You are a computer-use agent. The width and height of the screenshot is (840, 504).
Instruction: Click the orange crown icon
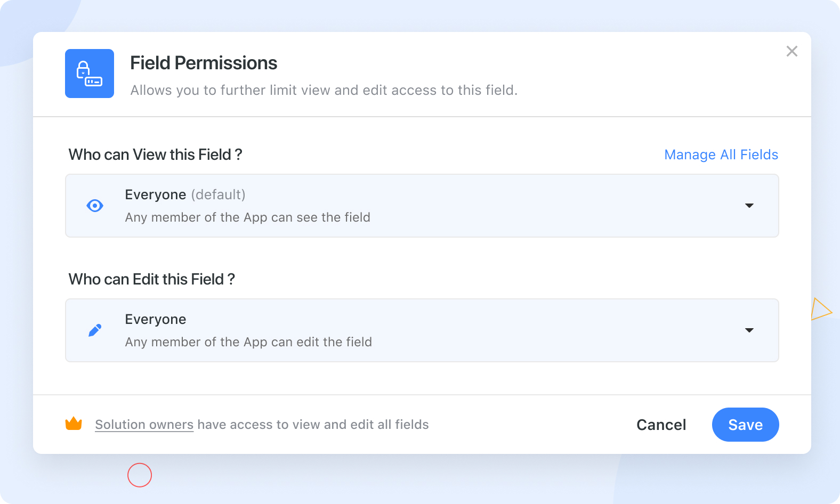[x=74, y=424]
